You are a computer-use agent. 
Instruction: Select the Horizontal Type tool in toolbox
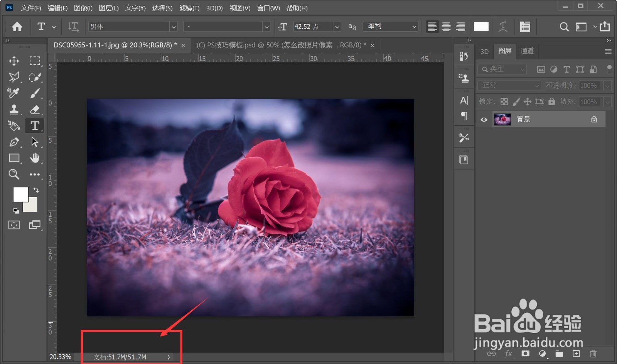pos(35,126)
